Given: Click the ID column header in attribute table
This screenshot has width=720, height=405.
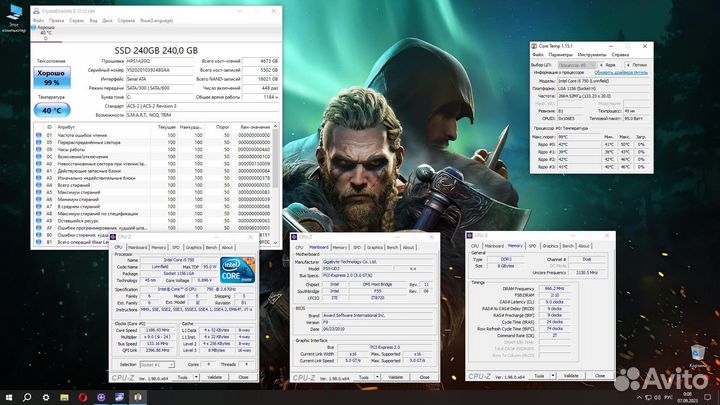Looking at the screenshot, I should (49, 127).
